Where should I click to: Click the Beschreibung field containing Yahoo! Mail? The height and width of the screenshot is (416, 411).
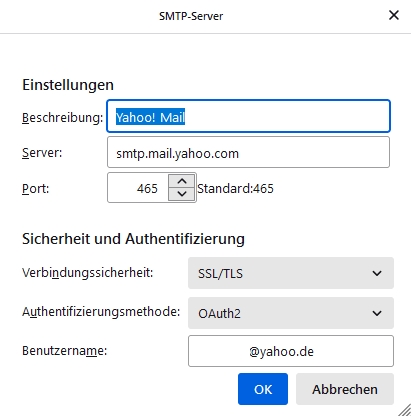248,116
